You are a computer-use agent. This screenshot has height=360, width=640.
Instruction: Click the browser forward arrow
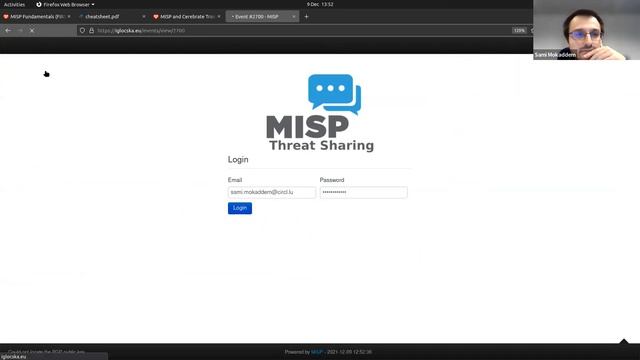click(x=20, y=31)
